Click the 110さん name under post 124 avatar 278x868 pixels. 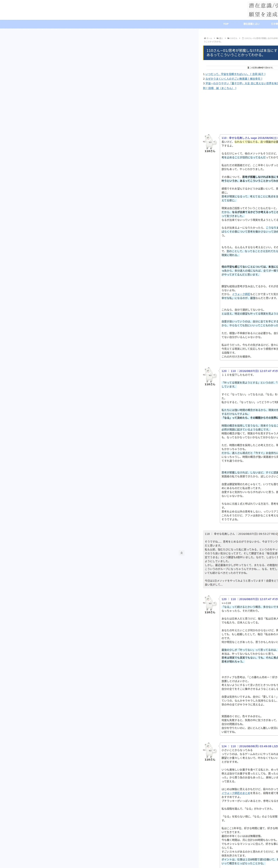(x=210, y=759)
